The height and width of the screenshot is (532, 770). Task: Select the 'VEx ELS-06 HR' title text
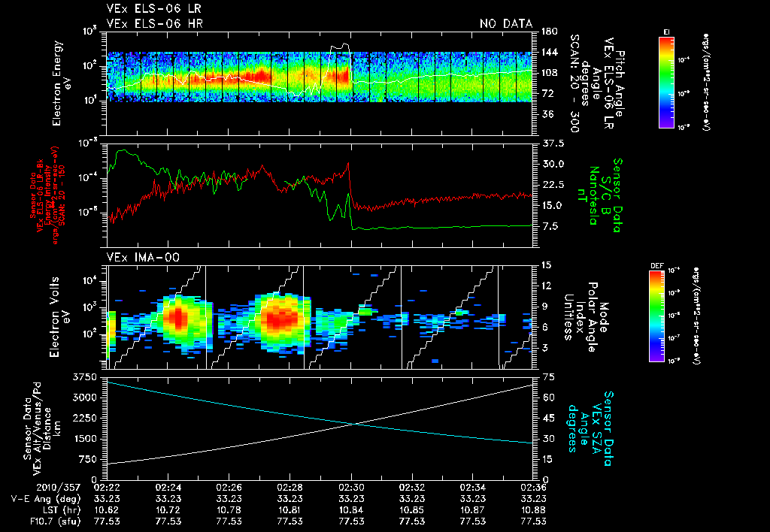coord(155,23)
